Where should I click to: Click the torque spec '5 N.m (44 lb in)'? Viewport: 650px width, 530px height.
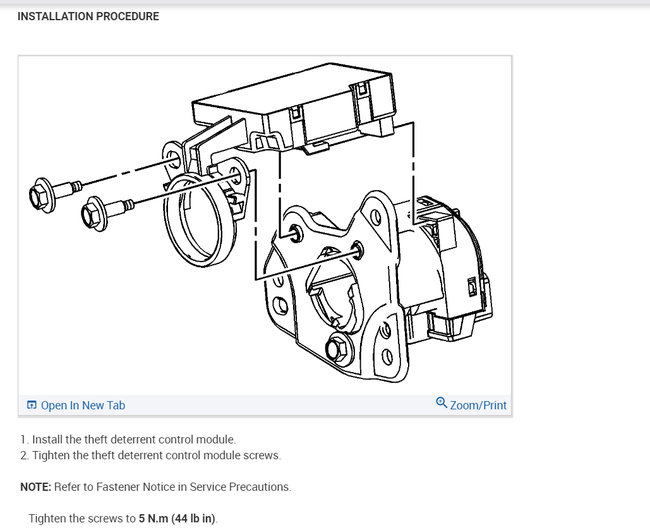click(177, 518)
